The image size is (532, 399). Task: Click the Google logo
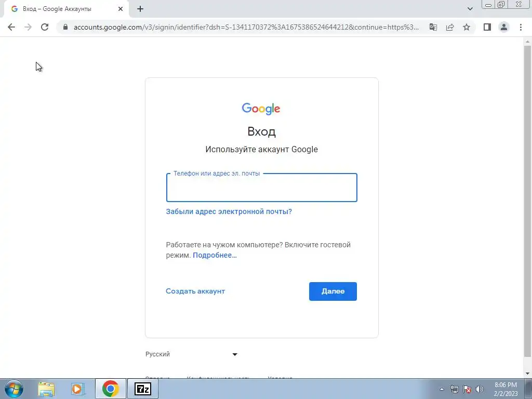[261, 109]
